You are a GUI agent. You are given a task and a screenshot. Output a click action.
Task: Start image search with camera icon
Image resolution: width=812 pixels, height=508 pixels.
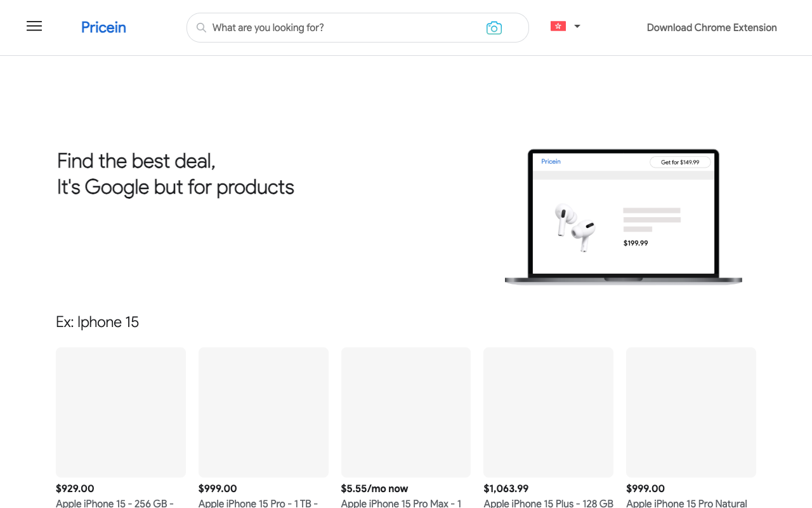pyautogui.click(x=494, y=28)
